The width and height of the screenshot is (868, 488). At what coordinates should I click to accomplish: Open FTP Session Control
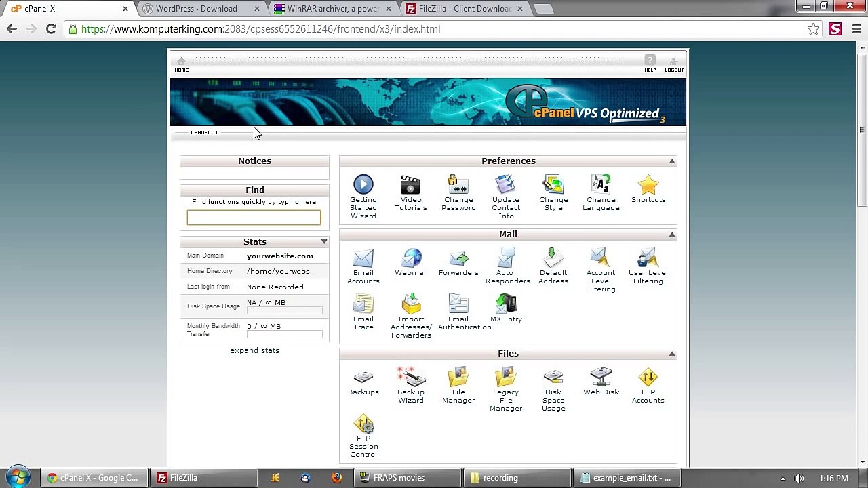(363, 435)
